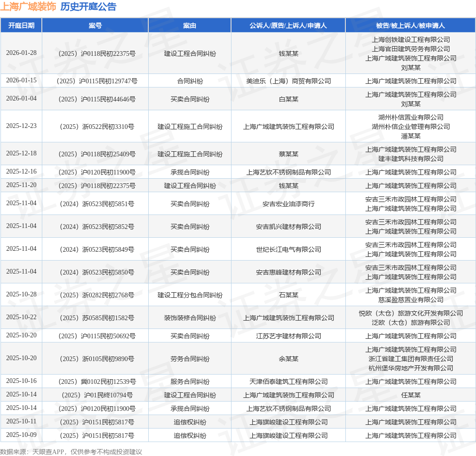Image resolution: width=476 pixels, height=456 pixels.
Task: Click defendant 杭州堡华房地产开发有限公司
Action: coord(411,369)
